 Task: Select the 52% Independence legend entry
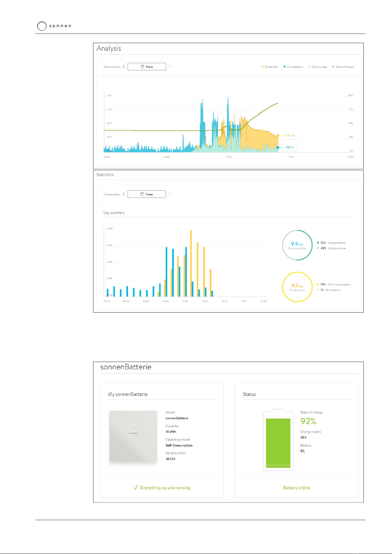(x=331, y=243)
